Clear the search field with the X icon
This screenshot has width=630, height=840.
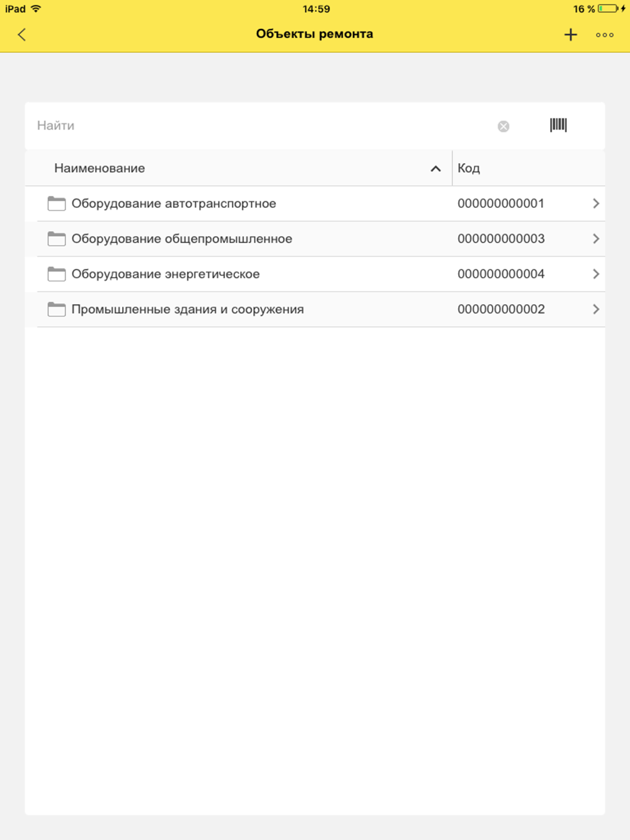pos(503,127)
